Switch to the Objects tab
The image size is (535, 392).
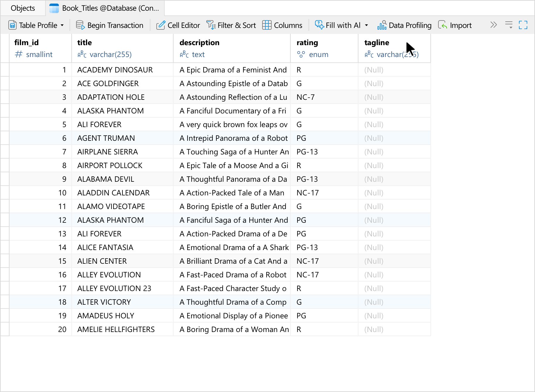click(x=23, y=8)
